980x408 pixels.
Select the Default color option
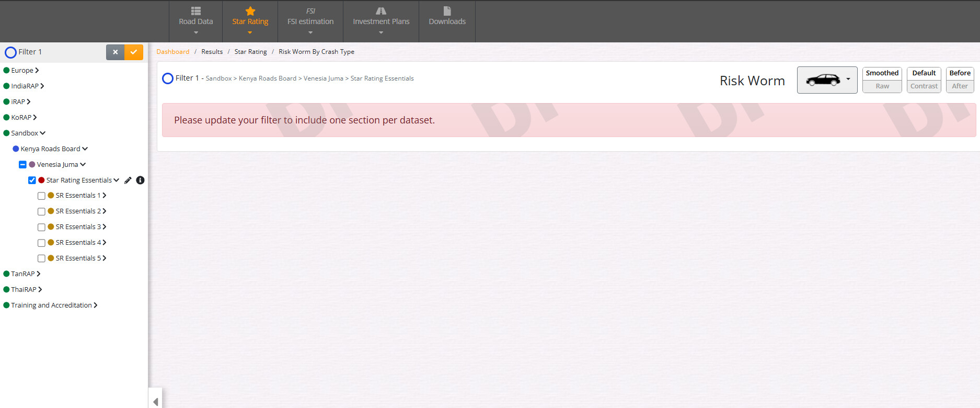tap(924, 73)
